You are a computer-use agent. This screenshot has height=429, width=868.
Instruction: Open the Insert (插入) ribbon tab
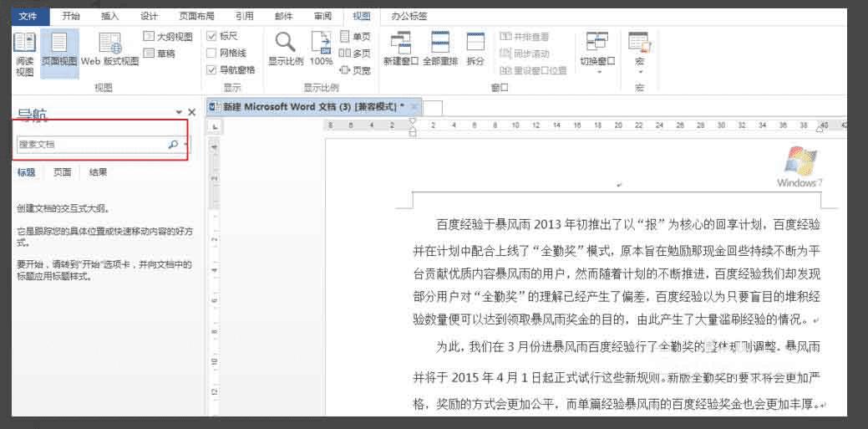point(109,16)
